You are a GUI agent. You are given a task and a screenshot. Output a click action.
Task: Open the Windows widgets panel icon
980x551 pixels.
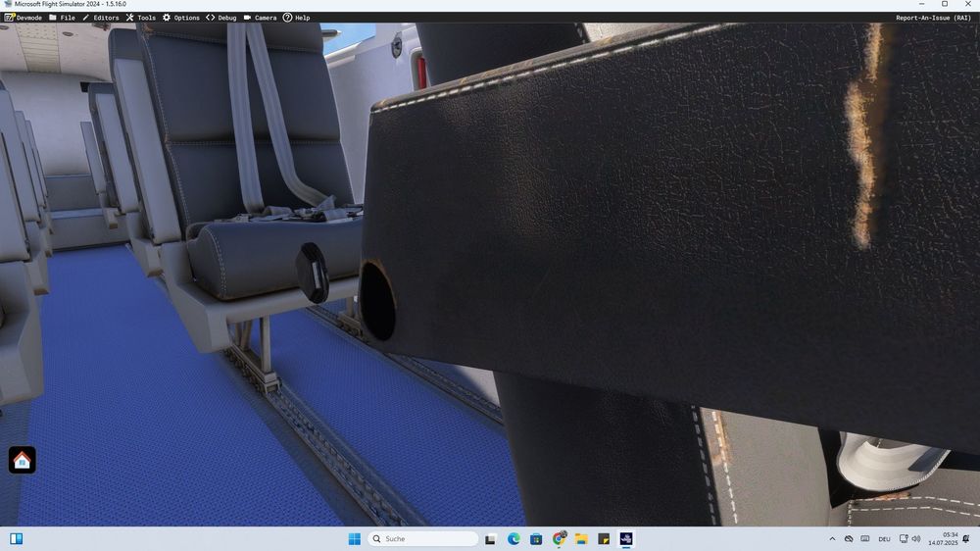coord(17,539)
